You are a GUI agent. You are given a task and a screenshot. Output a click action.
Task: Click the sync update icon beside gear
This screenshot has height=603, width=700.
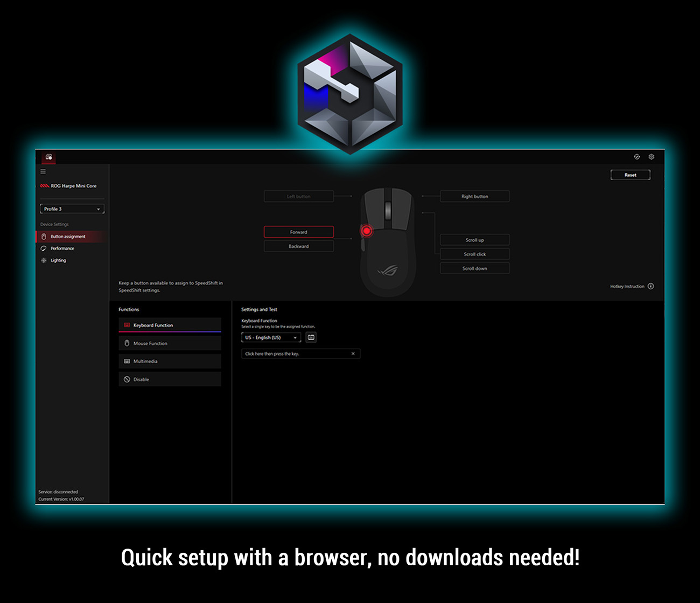coord(636,157)
